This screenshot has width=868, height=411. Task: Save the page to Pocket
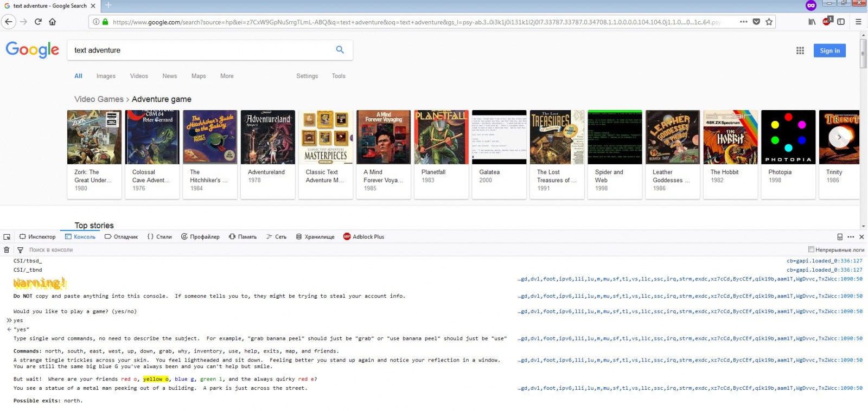point(756,22)
